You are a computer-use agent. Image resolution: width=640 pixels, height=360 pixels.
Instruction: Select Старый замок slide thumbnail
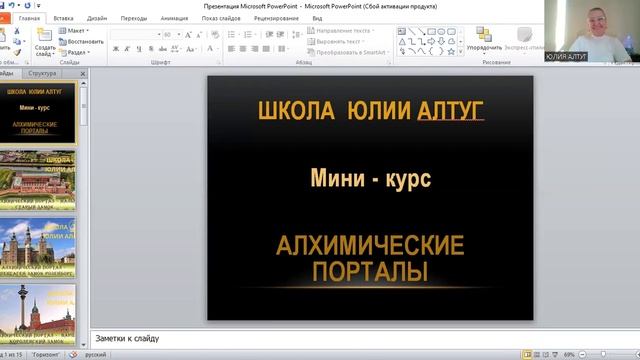(38, 180)
